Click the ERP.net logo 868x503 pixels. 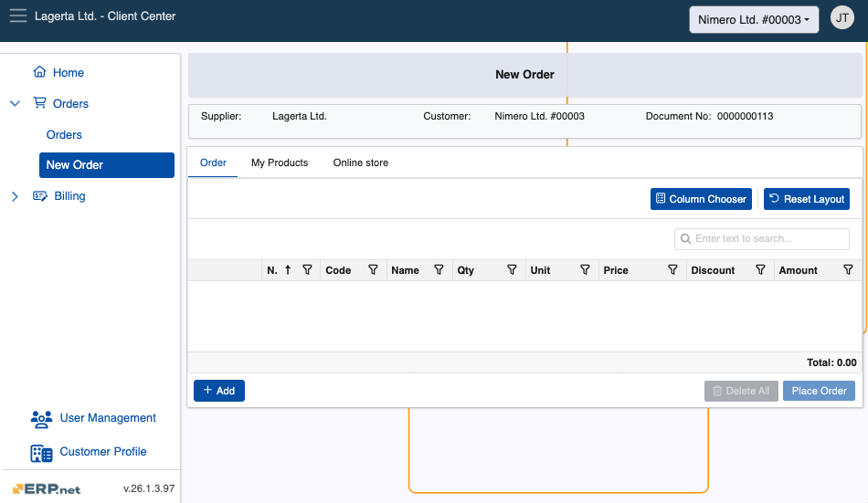pyautogui.click(x=47, y=488)
